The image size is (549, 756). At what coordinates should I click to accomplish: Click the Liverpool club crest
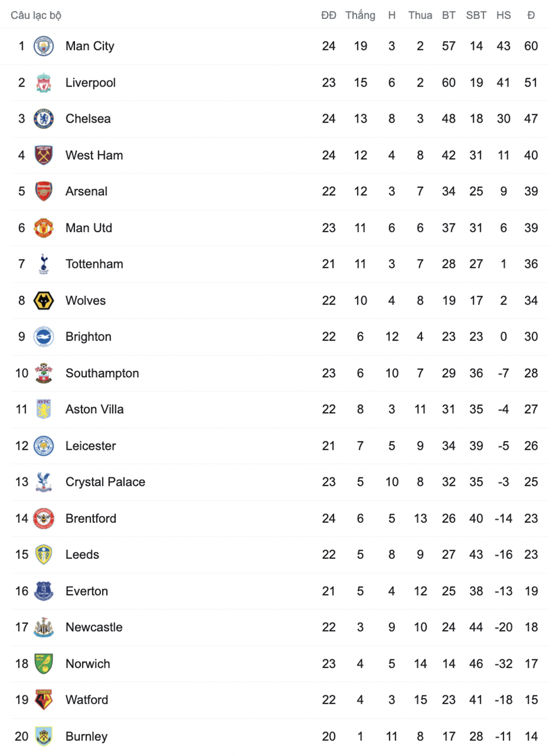tap(44, 83)
